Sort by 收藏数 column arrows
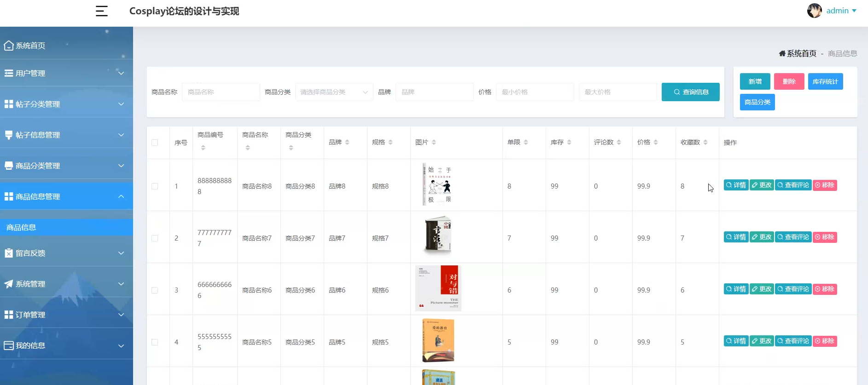Screen dimensions: 868x385 (x=705, y=143)
